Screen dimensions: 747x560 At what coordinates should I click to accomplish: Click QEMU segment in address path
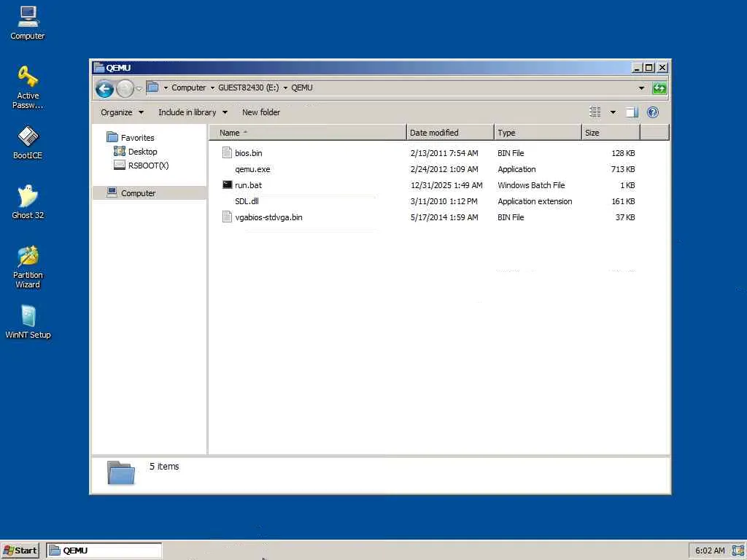(302, 87)
